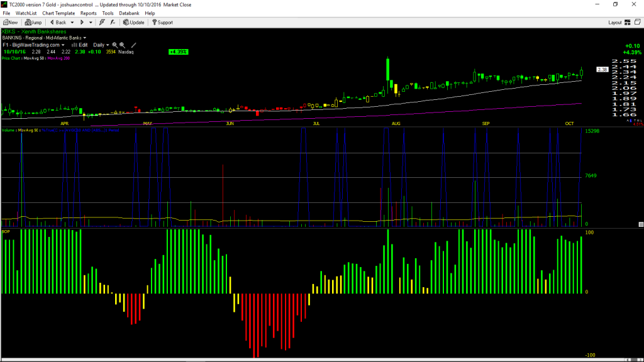Open the F1 - BigWaveTrading.com template dropdown

[x=34, y=45]
